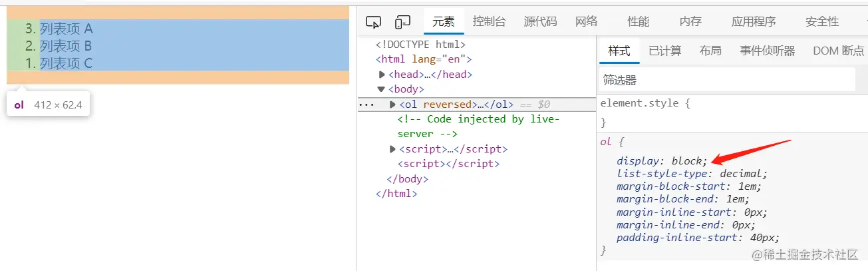Switch to the 控制台 tab
This screenshot has width=868, height=271.
pos(490,21)
